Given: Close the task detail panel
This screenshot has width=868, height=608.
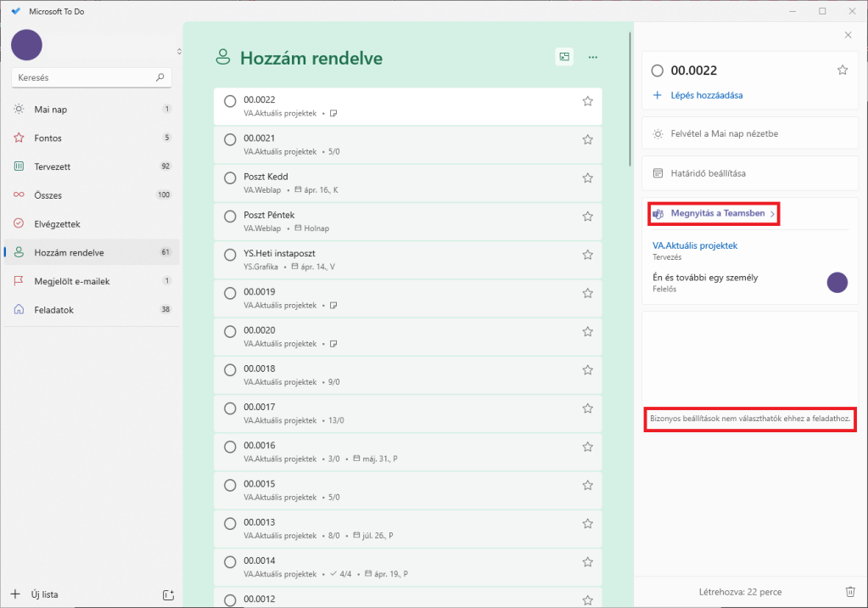Looking at the screenshot, I should (x=848, y=35).
